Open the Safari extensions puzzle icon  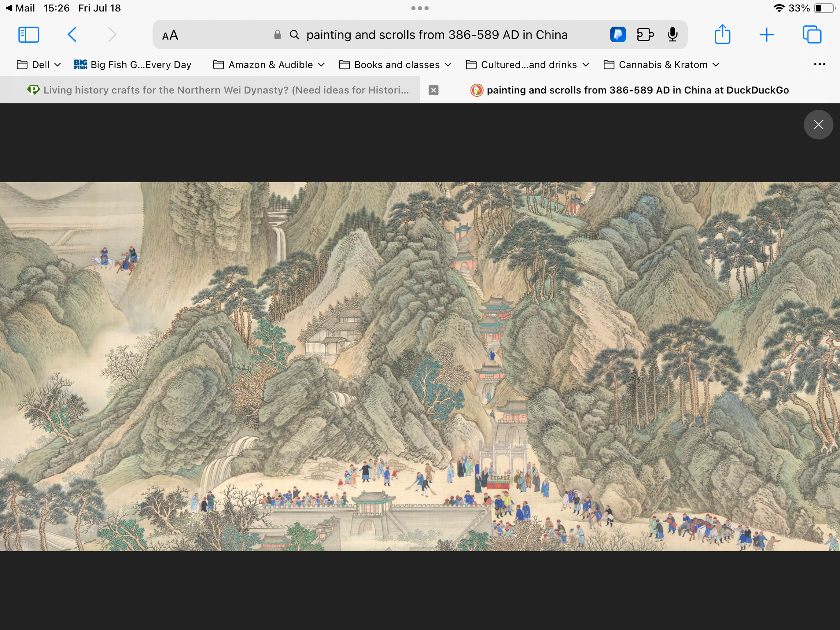click(x=645, y=34)
